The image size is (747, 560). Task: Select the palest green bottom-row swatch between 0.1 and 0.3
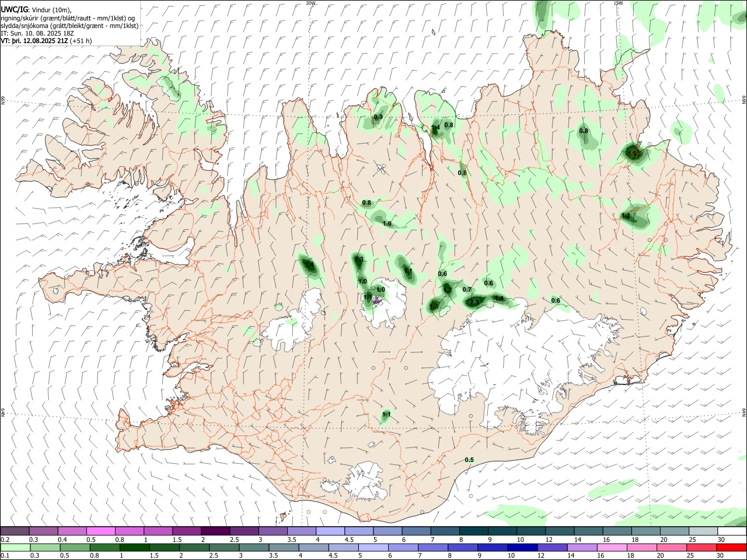tap(15, 547)
